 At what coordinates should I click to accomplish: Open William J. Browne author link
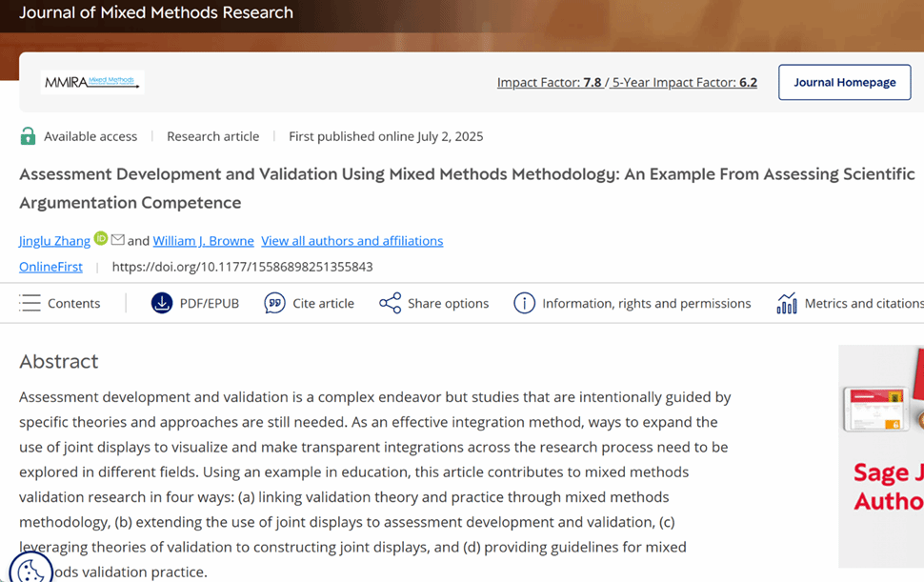pyautogui.click(x=203, y=241)
